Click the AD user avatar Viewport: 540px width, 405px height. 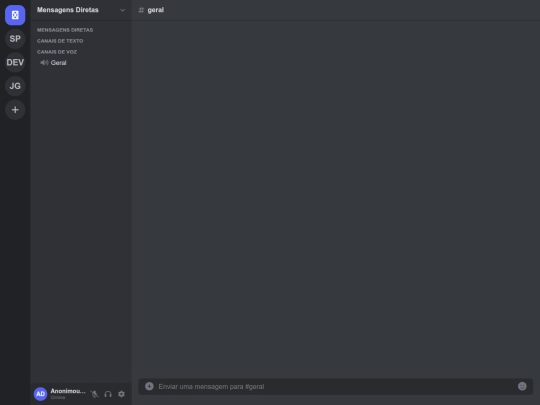40,394
